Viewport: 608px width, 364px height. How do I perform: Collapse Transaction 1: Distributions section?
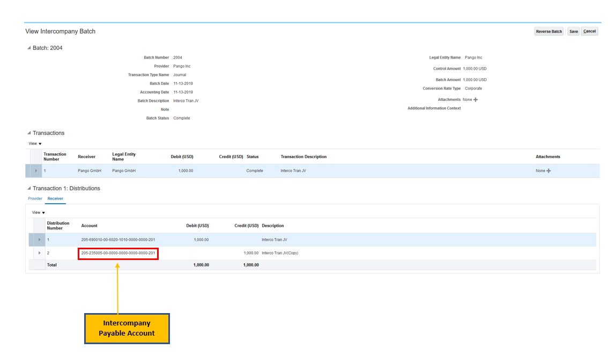click(x=29, y=189)
